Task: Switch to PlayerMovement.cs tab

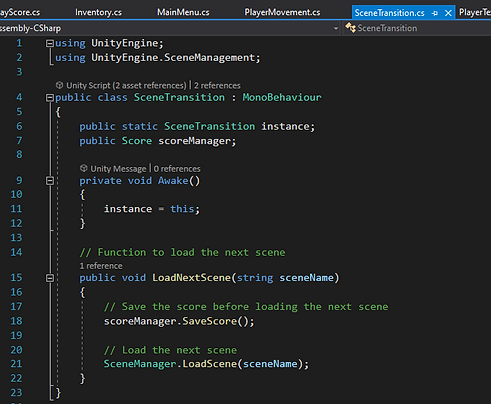Action: click(282, 12)
